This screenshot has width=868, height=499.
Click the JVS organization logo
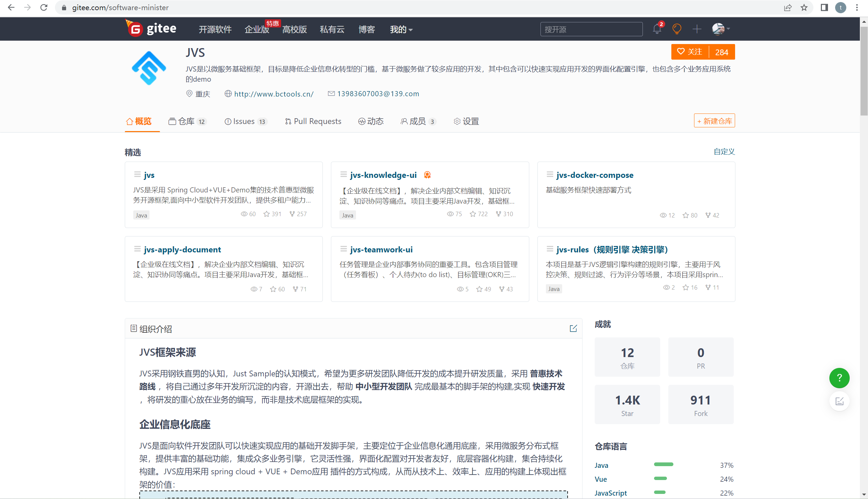tap(149, 68)
